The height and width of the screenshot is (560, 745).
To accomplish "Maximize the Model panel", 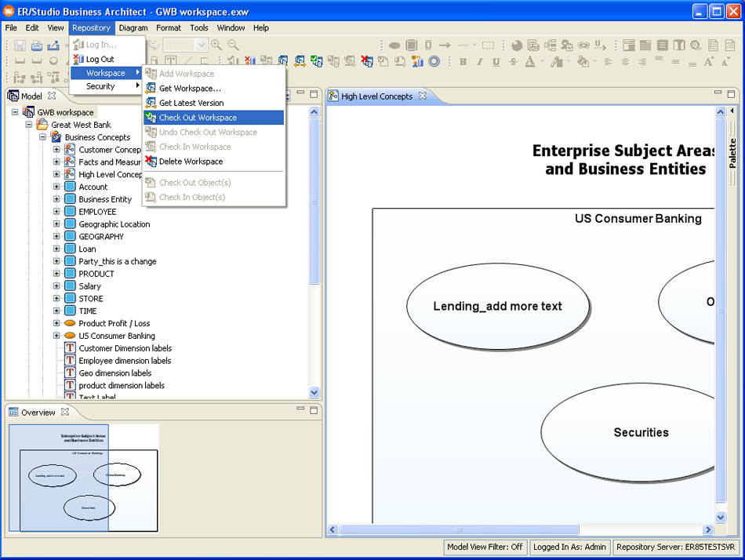I will point(314,94).
